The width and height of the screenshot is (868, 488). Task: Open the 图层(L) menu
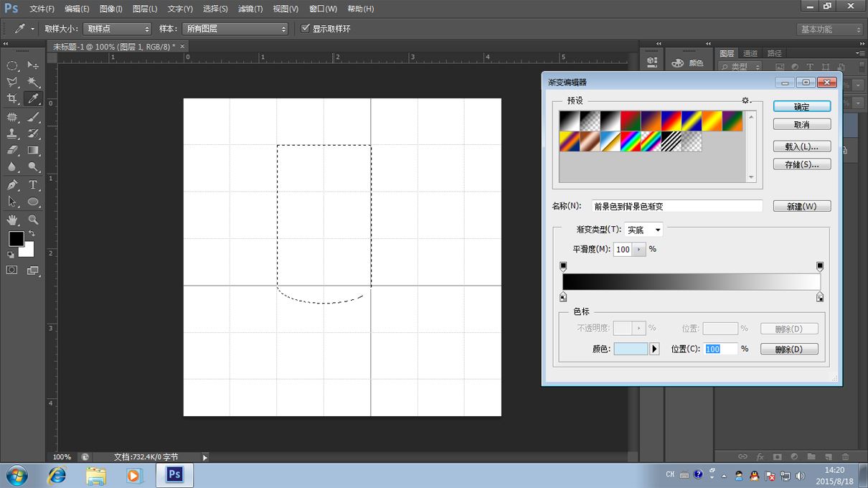pyautogui.click(x=145, y=9)
